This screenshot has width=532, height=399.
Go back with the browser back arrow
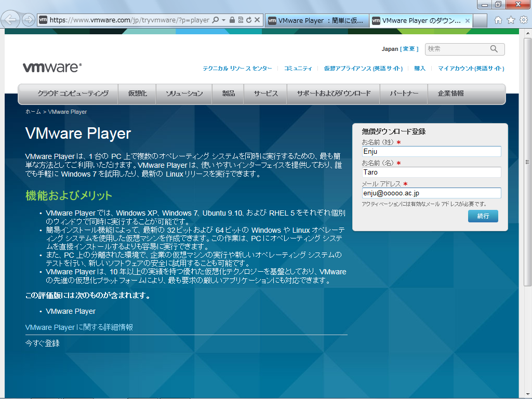(10, 20)
